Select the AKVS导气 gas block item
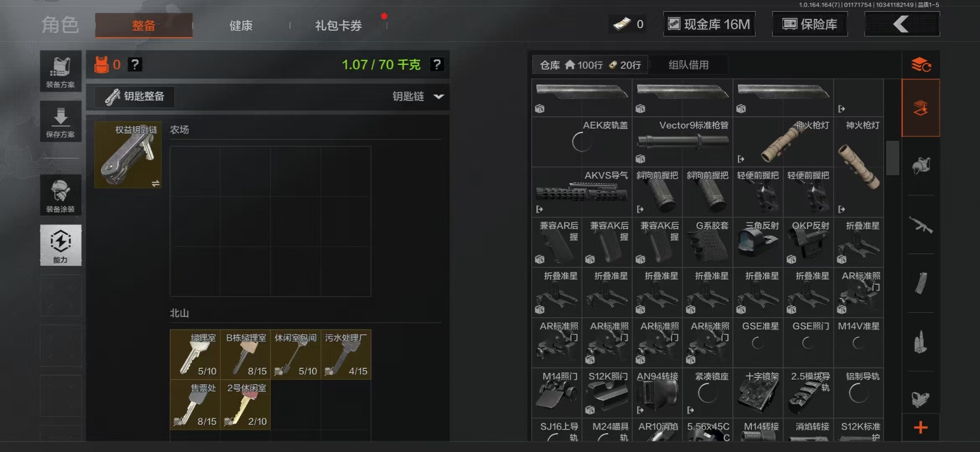This screenshot has height=452, width=980. click(x=582, y=192)
